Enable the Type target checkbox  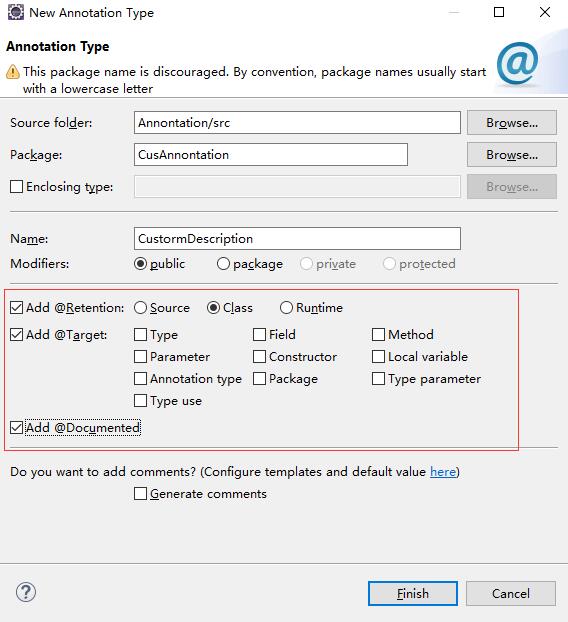point(140,334)
